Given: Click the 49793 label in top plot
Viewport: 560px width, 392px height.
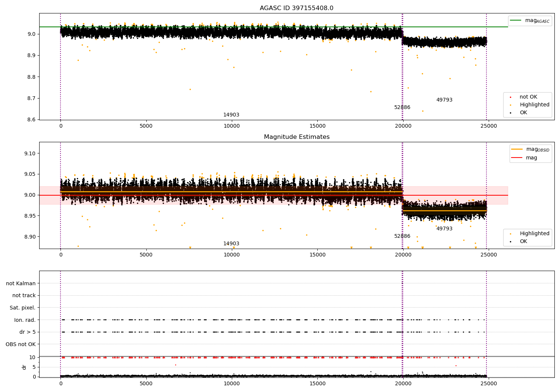Looking at the screenshot, I should [444, 100].
